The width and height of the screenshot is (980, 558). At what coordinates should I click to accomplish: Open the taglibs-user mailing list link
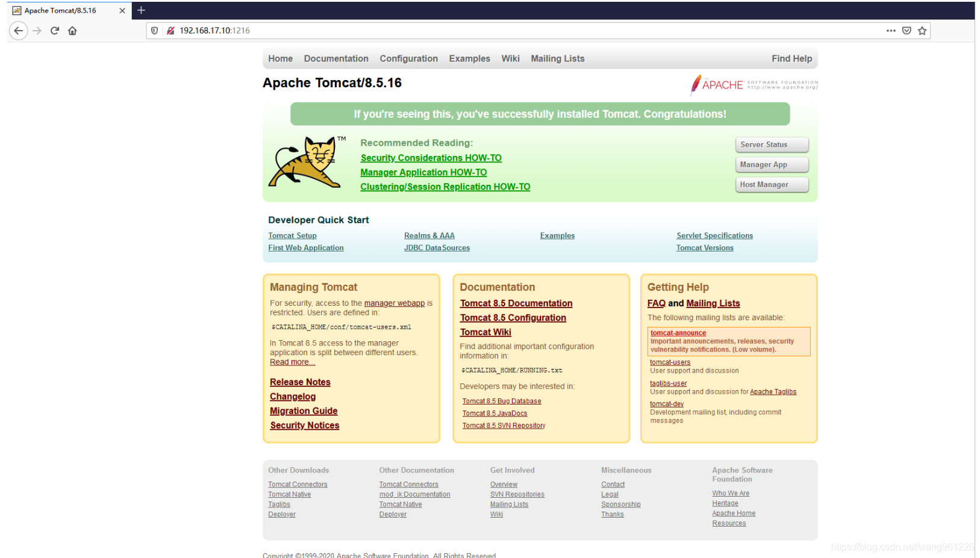[x=668, y=383]
